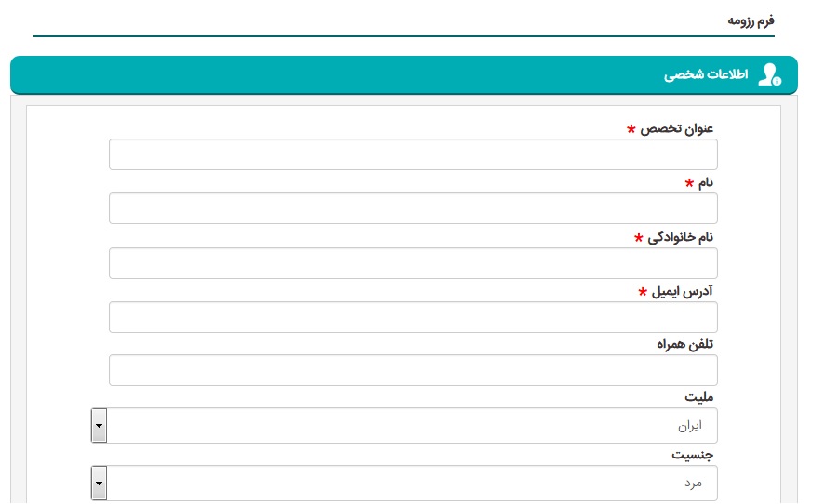Click the نام خانوادگی label
Screen dimensions: 837x504
pyautogui.click(x=680, y=237)
